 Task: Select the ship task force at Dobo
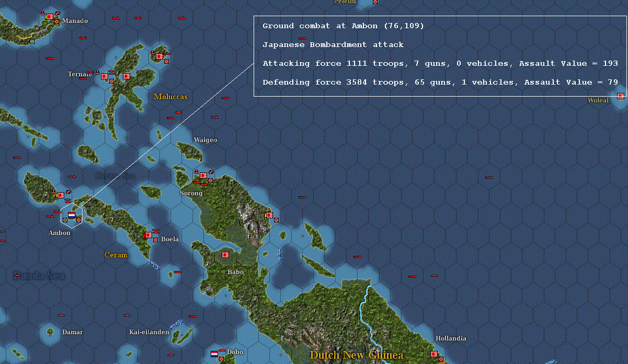pos(222,350)
